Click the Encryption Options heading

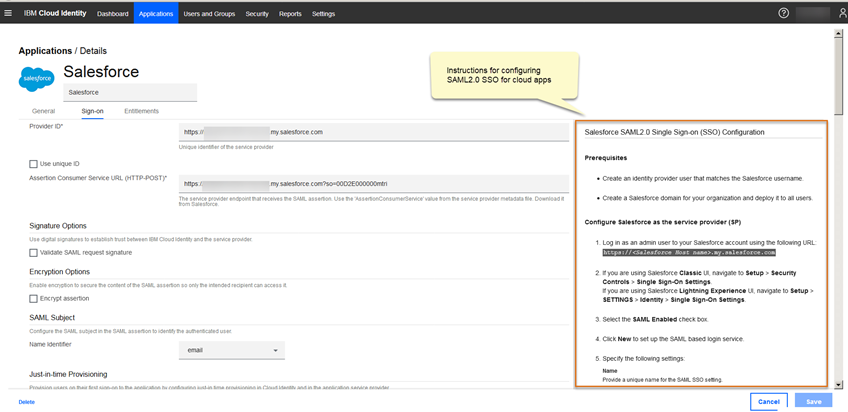tap(59, 271)
